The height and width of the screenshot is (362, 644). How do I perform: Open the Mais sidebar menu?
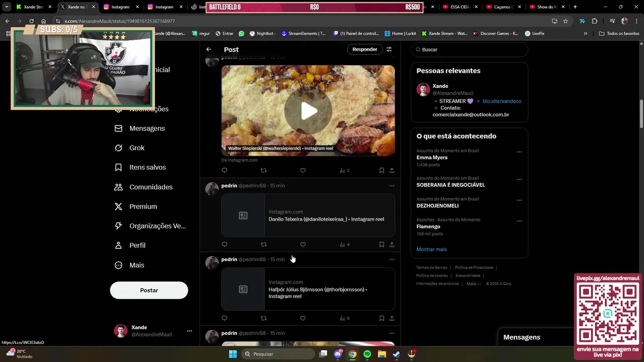[x=129, y=265]
